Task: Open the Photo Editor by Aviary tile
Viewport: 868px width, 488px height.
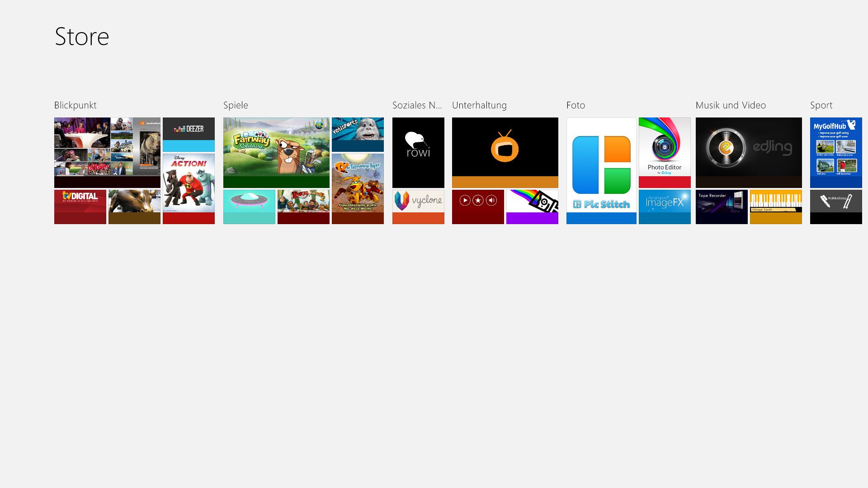Action: pyautogui.click(x=664, y=152)
